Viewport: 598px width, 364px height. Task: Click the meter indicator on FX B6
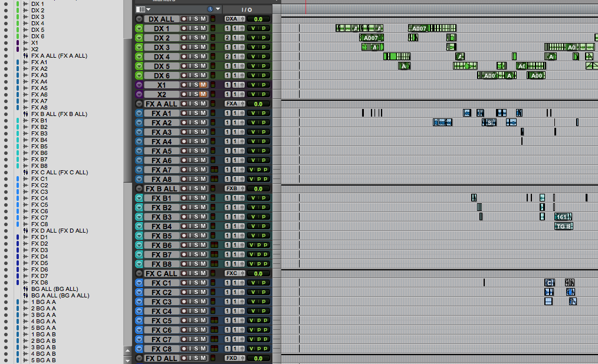pos(214,245)
